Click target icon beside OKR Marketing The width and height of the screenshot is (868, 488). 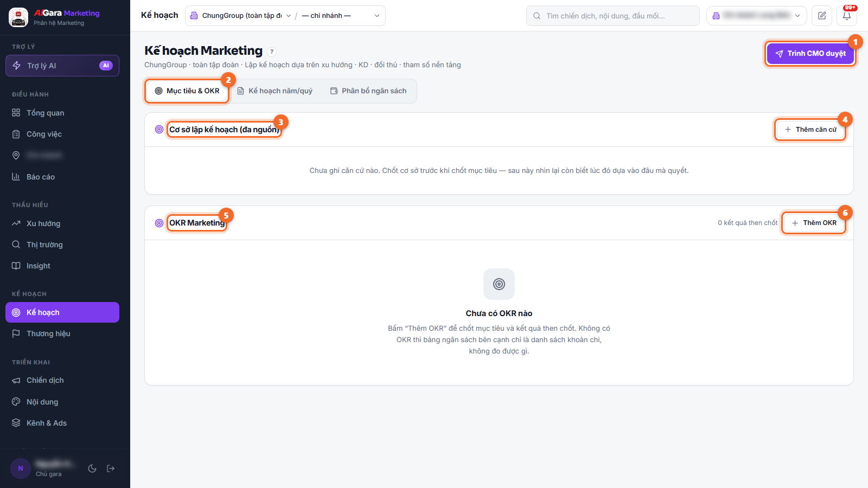pos(159,223)
